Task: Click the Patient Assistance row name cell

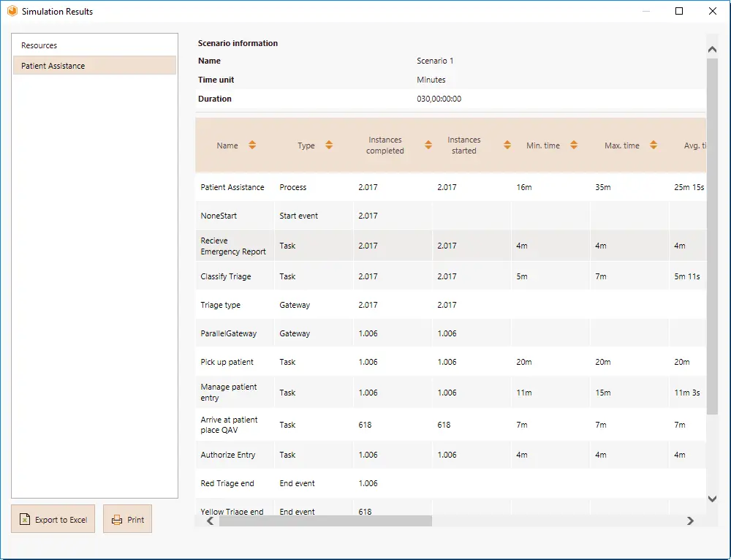Action: click(x=232, y=187)
